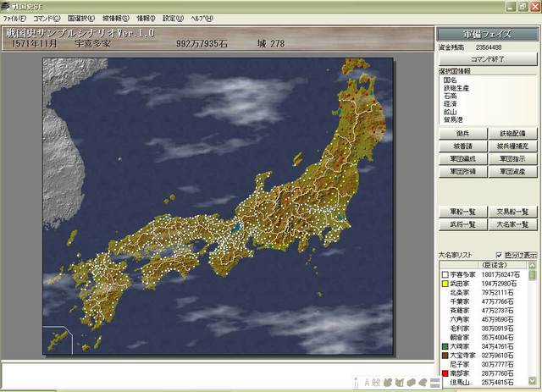The height and width of the screenshot is (392, 542).
Task: Open the ファイル(F) menu
Action: (x=14, y=19)
